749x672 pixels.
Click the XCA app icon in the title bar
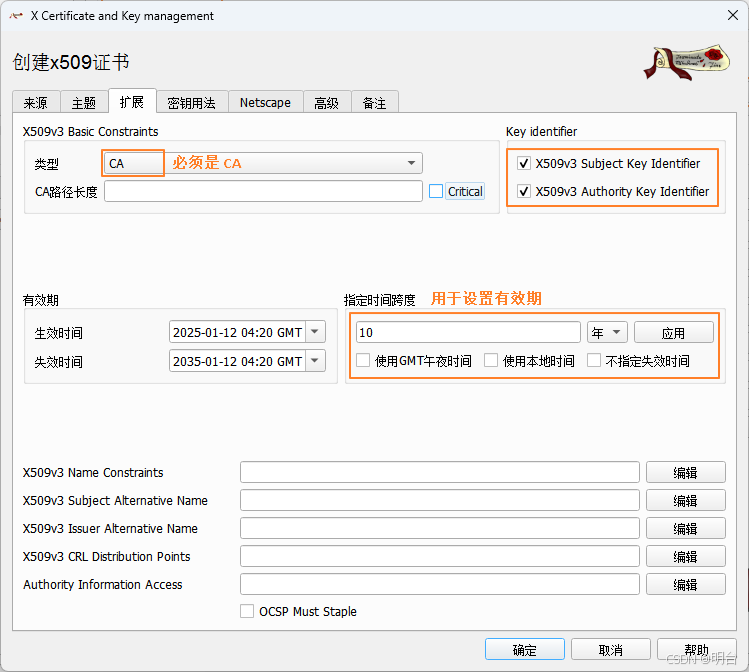coord(16,16)
